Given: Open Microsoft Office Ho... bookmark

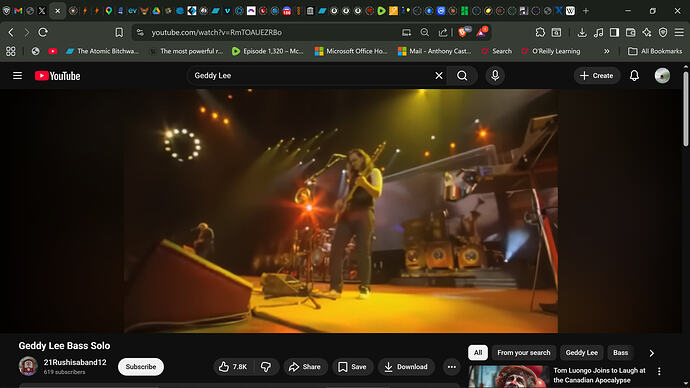Looking at the screenshot, I should 352,51.
